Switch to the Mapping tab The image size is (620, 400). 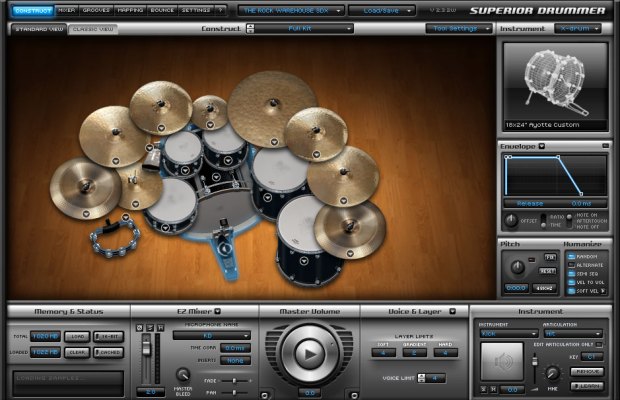click(x=130, y=10)
